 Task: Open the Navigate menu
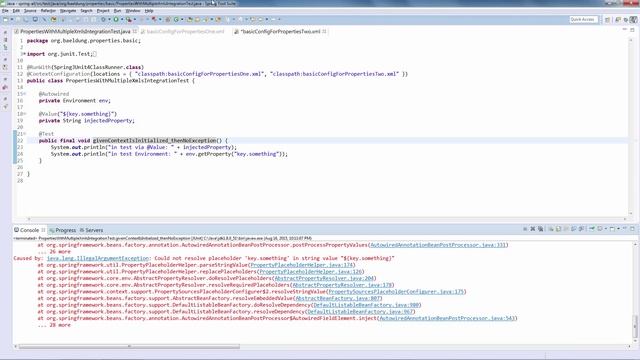[x=68, y=11]
